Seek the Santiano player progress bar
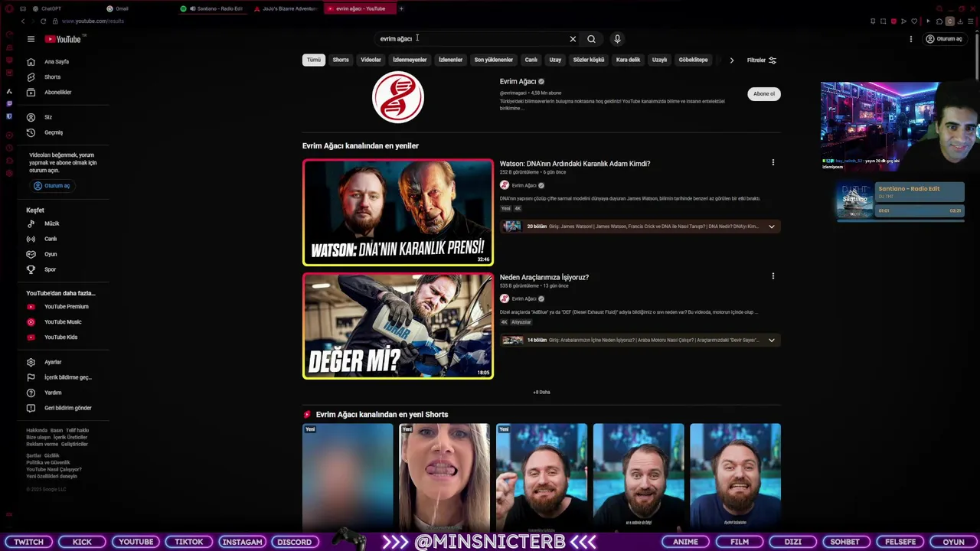The image size is (980, 551). (900, 220)
